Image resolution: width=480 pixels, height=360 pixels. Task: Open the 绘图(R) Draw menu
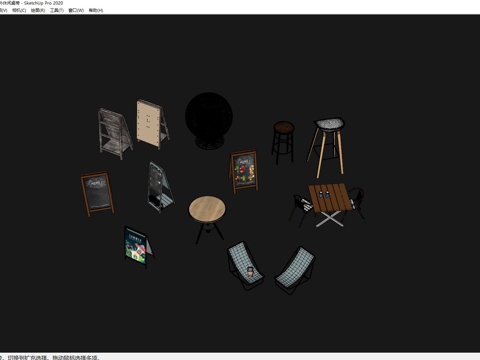click(38, 10)
